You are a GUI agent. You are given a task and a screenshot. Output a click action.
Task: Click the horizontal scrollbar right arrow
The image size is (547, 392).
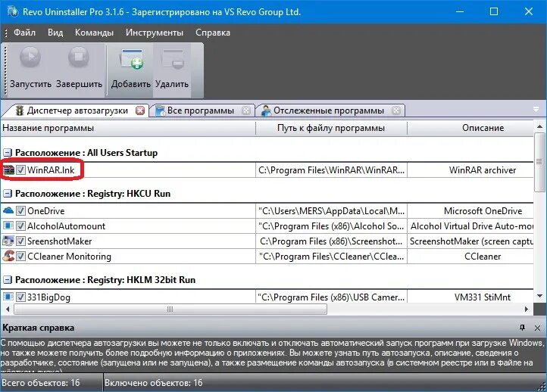[x=527, y=309]
